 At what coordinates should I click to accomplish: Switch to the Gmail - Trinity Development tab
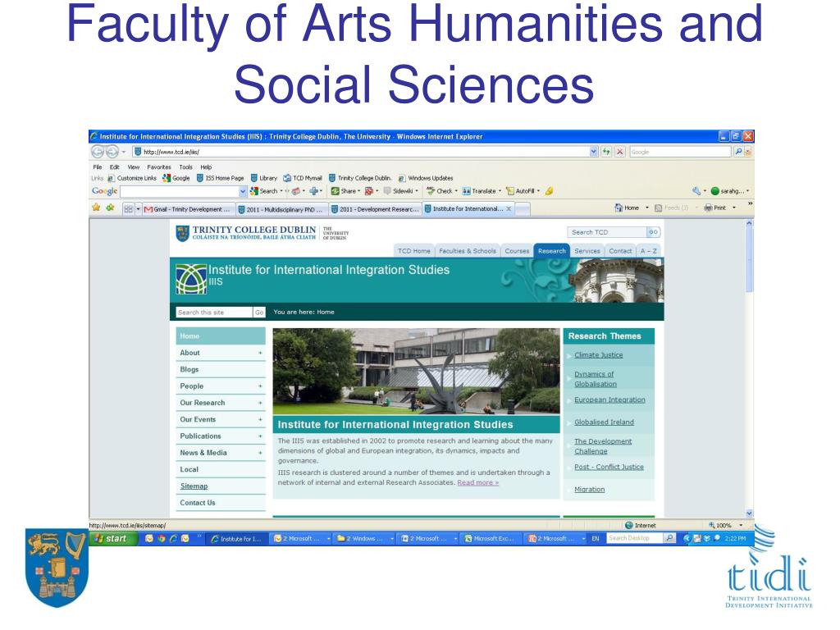[x=188, y=209]
